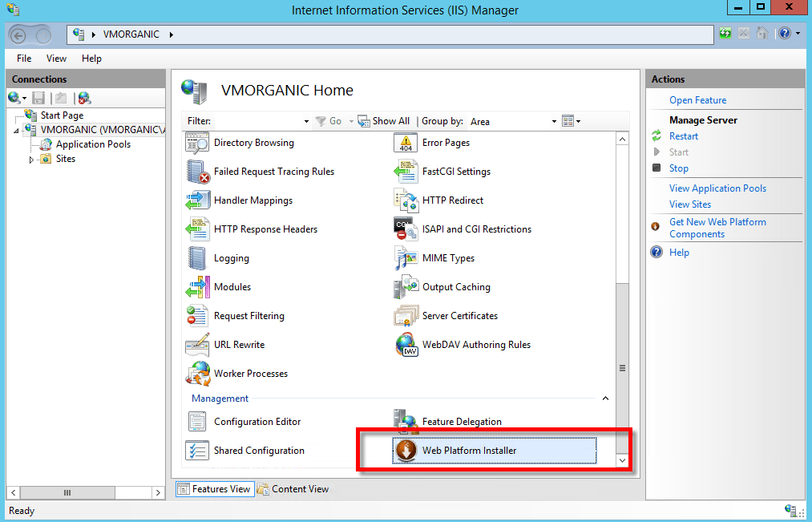Open ISAPI and CGI Restrictions icon
Viewport: 812px width, 522px height.
pyautogui.click(x=406, y=229)
